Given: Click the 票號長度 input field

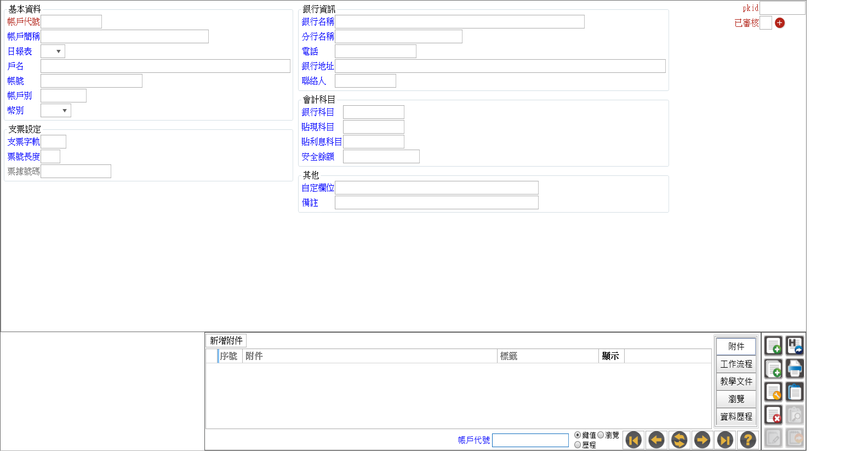Looking at the screenshot, I should pos(50,157).
